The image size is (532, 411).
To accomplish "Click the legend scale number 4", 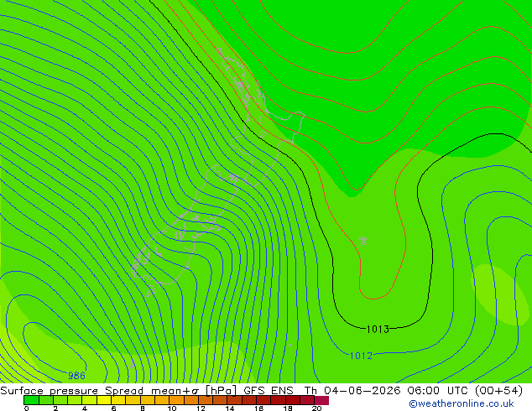I will [85, 408].
